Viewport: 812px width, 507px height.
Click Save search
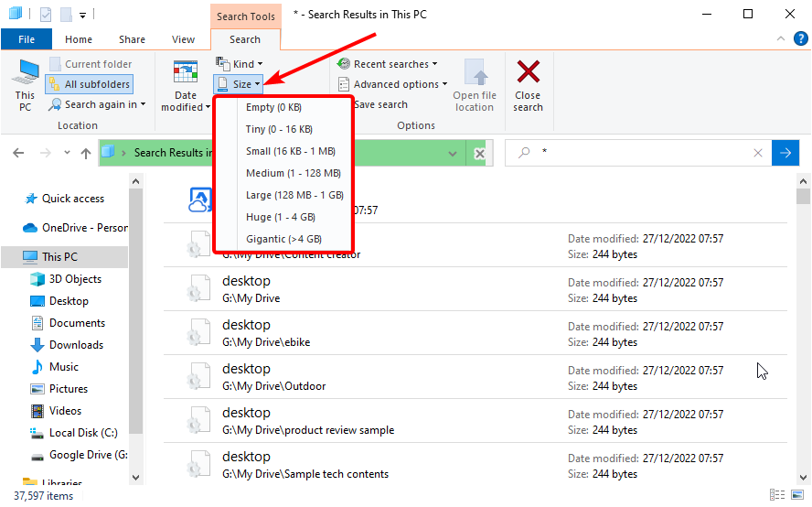pos(381,104)
